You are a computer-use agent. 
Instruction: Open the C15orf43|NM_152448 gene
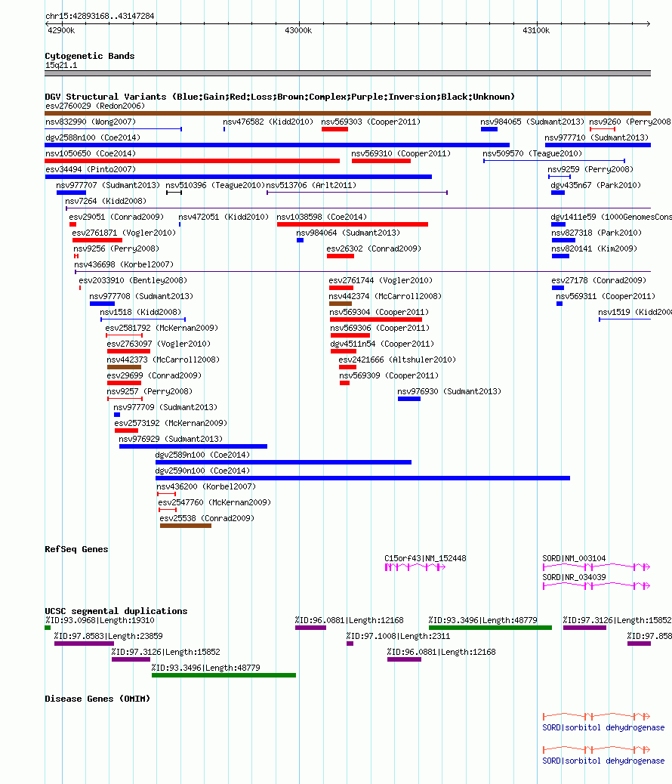(415, 567)
